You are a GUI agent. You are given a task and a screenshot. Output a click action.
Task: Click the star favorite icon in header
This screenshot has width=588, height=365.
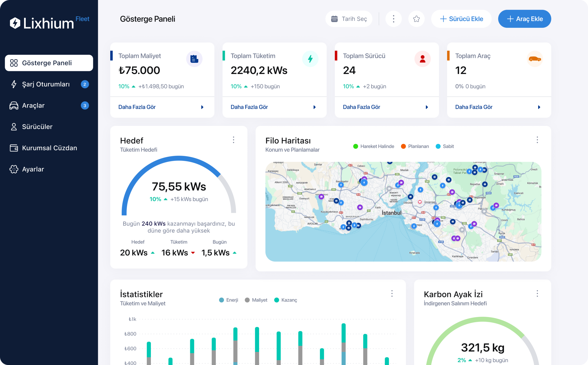[x=416, y=19]
